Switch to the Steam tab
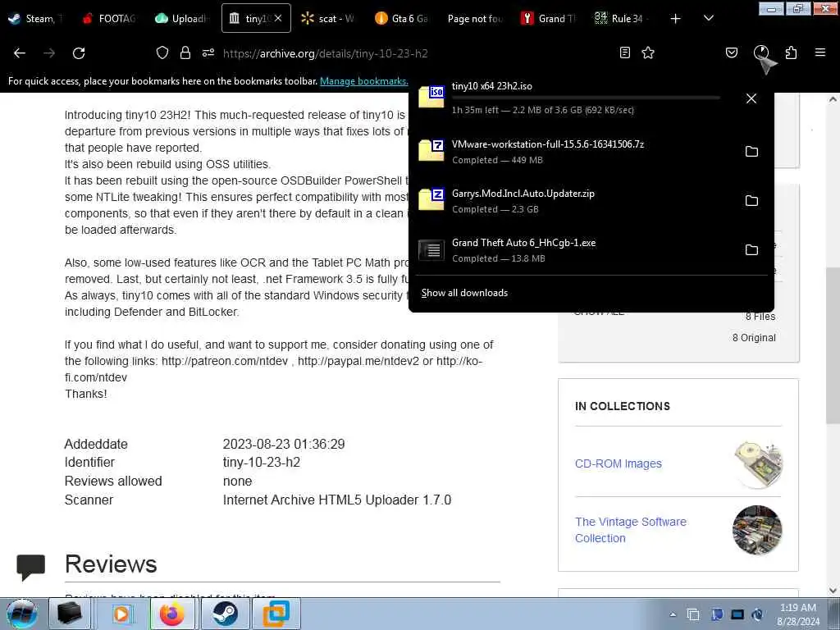The height and width of the screenshot is (630, 840). (x=36, y=19)
